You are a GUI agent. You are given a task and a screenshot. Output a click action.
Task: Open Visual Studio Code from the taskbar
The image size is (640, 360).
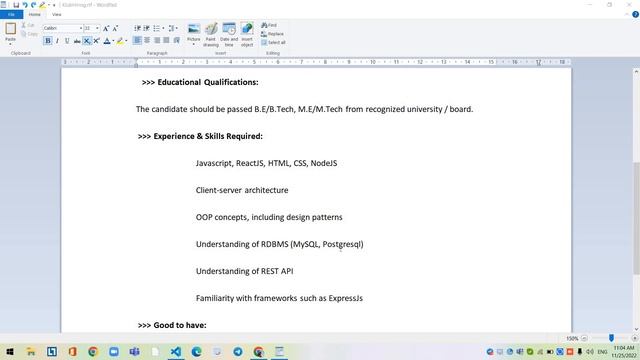(x=176, y=351)
